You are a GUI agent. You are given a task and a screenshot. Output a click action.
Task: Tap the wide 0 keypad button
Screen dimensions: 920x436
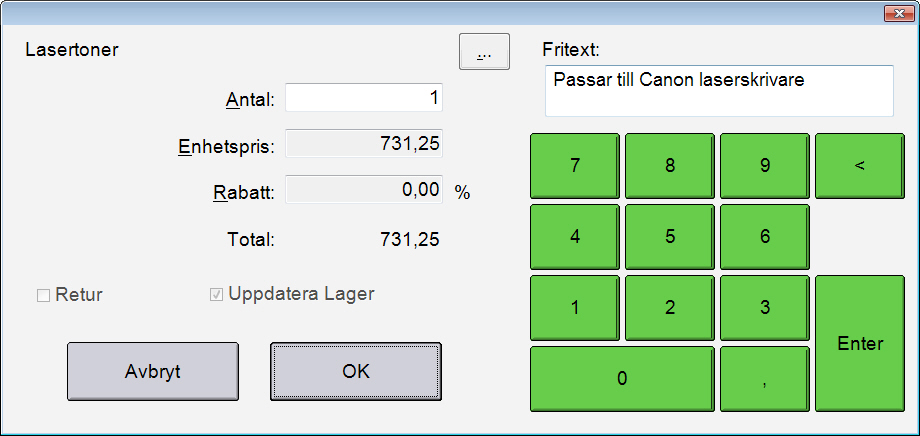[x=621, y=378]
